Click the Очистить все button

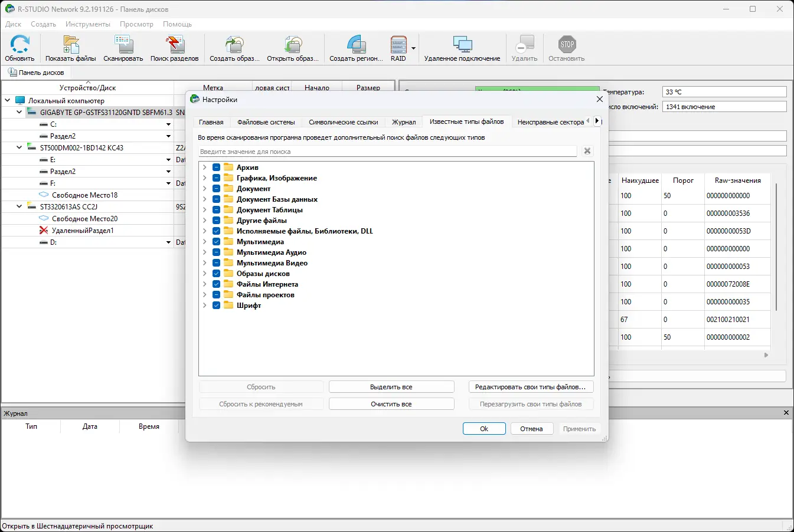(x=391, y=404)
